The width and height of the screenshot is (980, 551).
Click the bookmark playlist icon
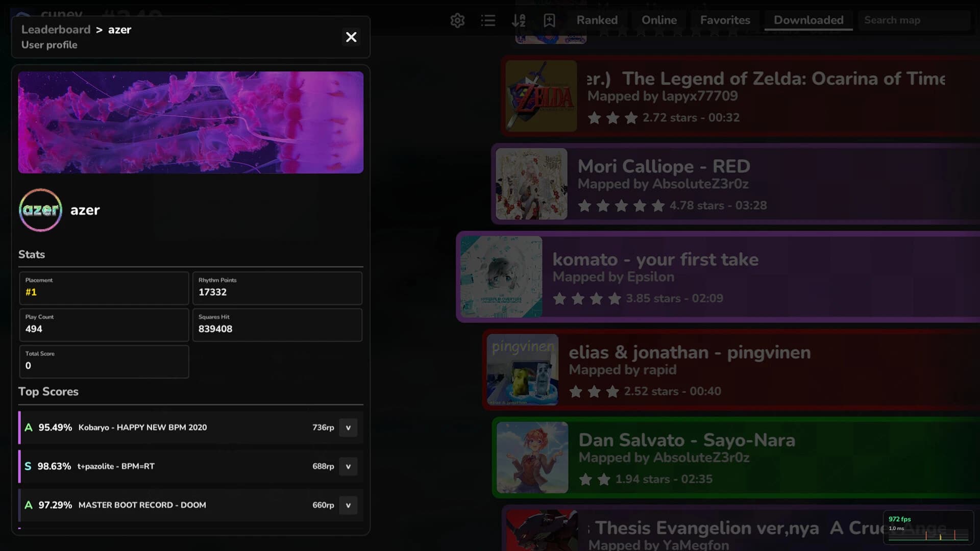pos(550,20)
